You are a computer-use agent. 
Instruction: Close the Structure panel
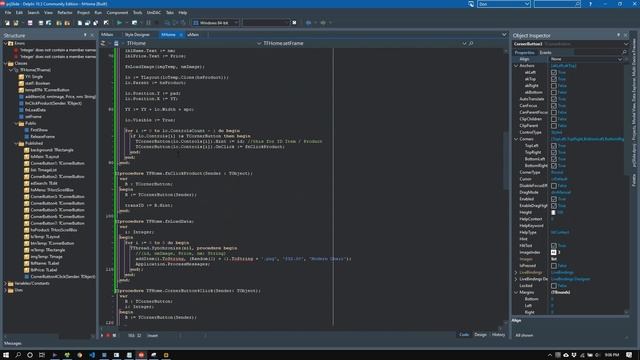pos(92,36)
